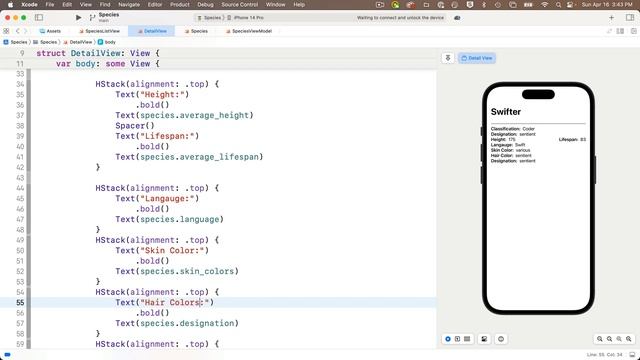
Task: Open Bluetooth status menu
Action: (484, 4)
